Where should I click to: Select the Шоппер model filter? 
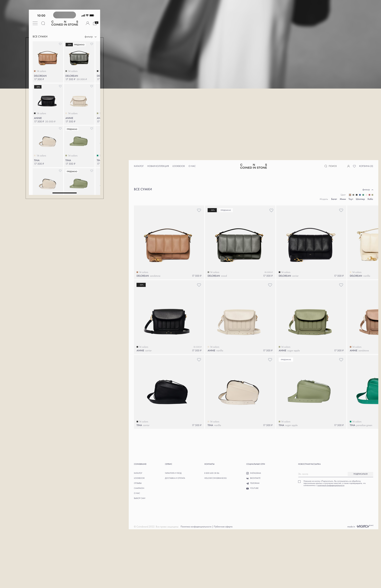coord(360,199)
